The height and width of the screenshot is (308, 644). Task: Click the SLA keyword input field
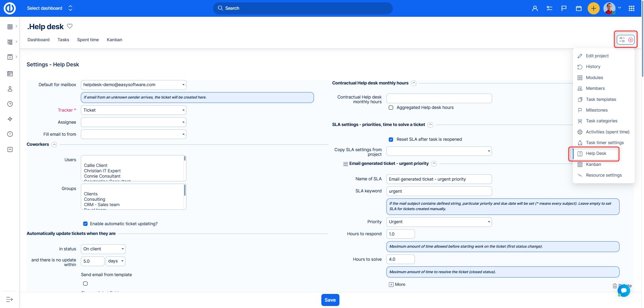click(x=439, y=191)
